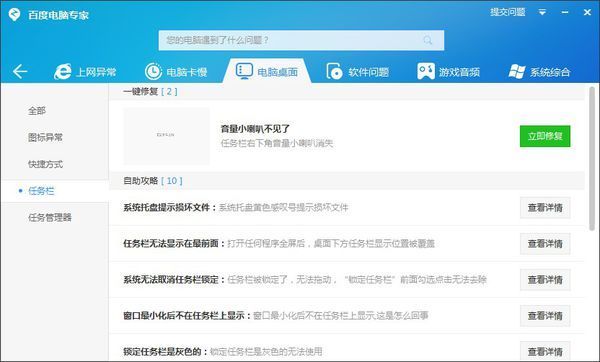
Task: Click the clock icon for 电脑卡慢
Action: [x=153, y=72]
